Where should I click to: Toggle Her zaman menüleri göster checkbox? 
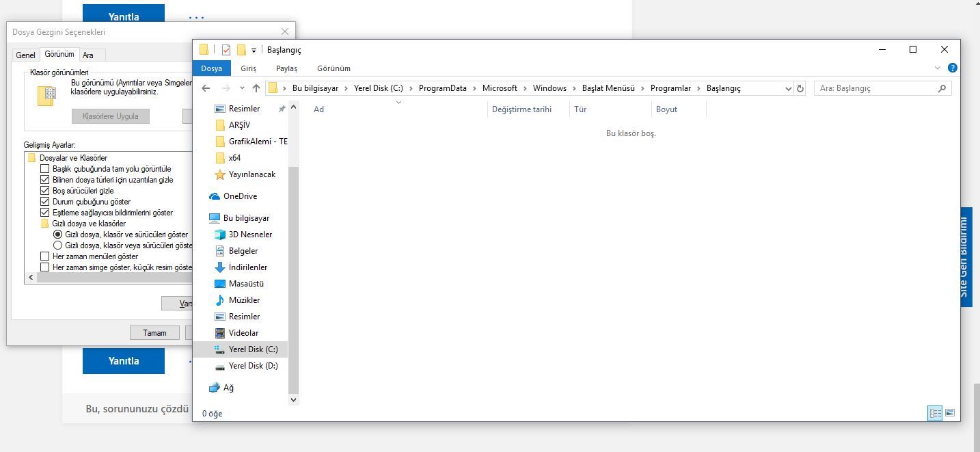pos(45,256)
